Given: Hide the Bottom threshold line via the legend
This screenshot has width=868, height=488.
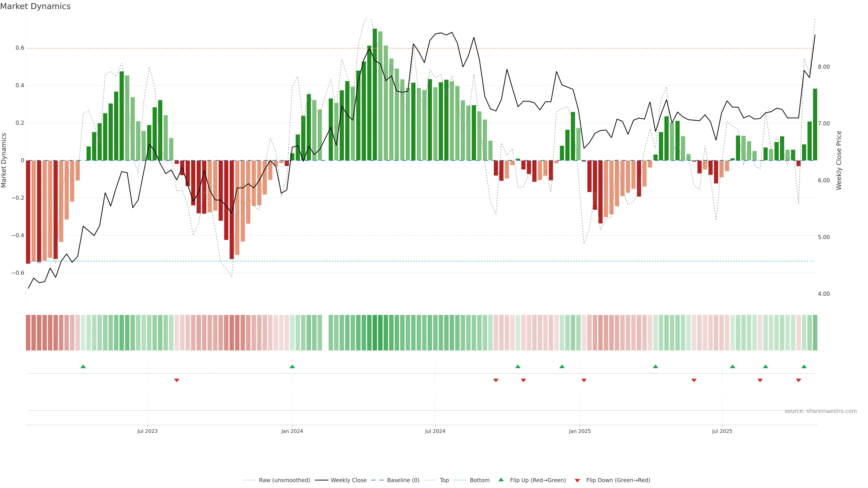Looking at the screenshot, I should coord(479,480).
